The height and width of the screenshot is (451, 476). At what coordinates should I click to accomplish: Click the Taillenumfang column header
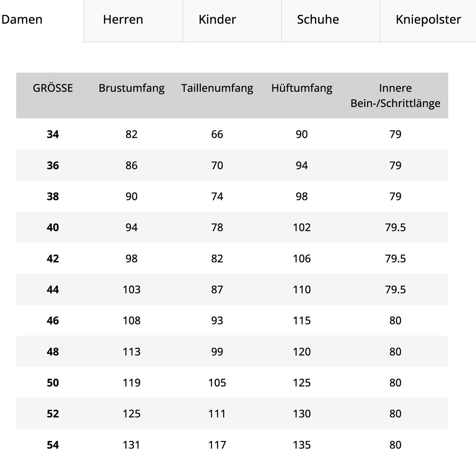pos(217,88)
